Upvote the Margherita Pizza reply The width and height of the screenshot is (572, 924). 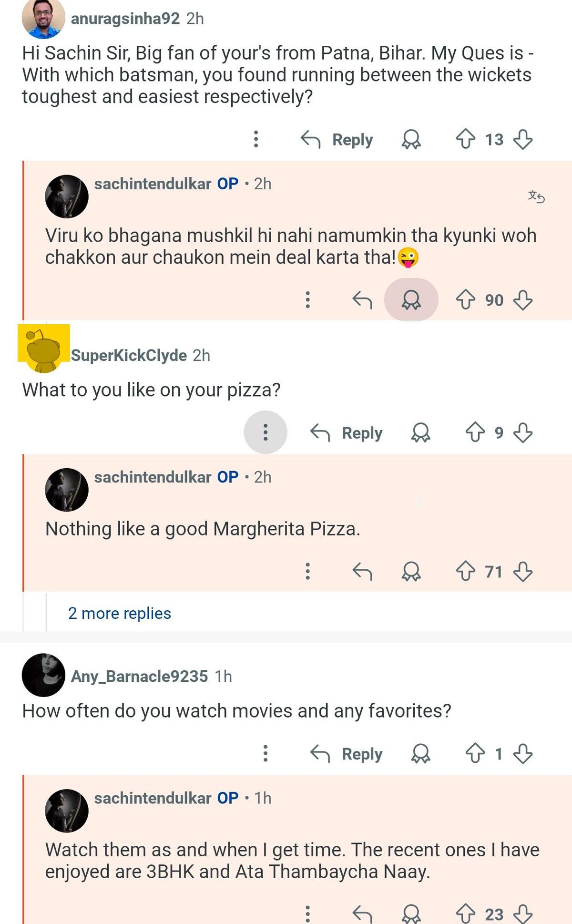tap(465, 571)
